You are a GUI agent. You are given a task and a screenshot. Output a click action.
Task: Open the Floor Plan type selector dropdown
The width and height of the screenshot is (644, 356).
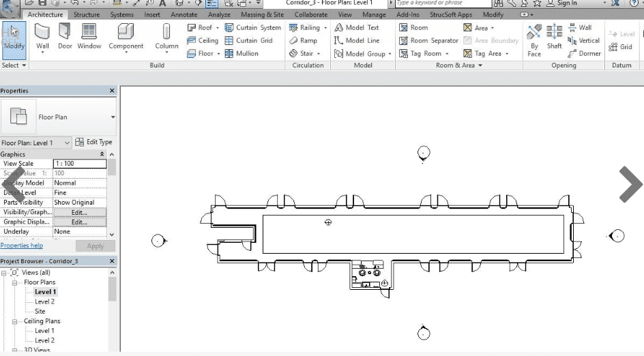point(113,117)
